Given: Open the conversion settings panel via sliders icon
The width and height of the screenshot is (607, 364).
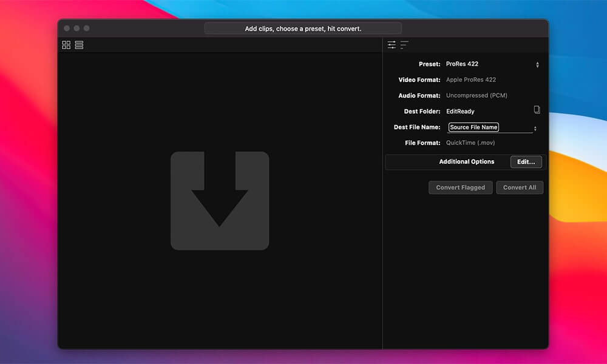Looking at the screenshot, I should [x=391, y=44].
